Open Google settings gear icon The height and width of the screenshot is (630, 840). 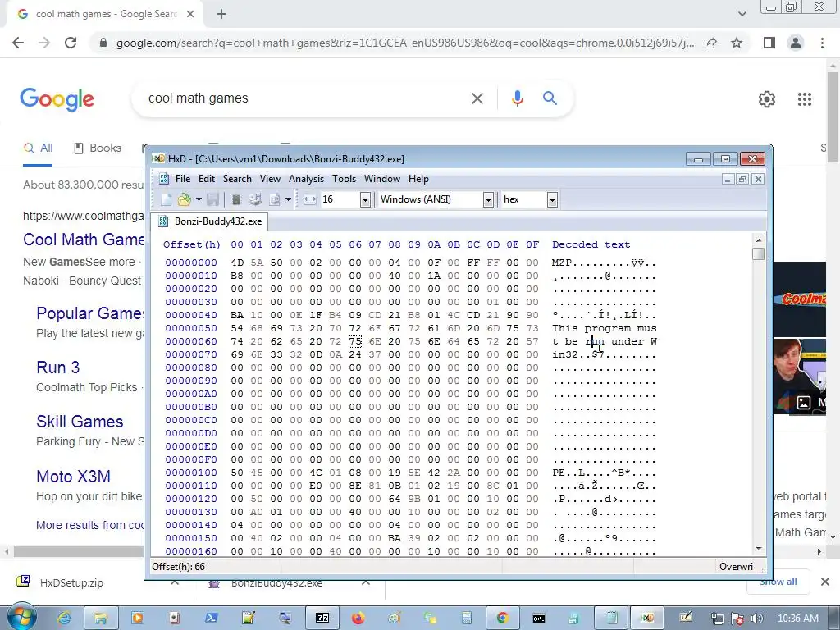(x=767, y=99)
